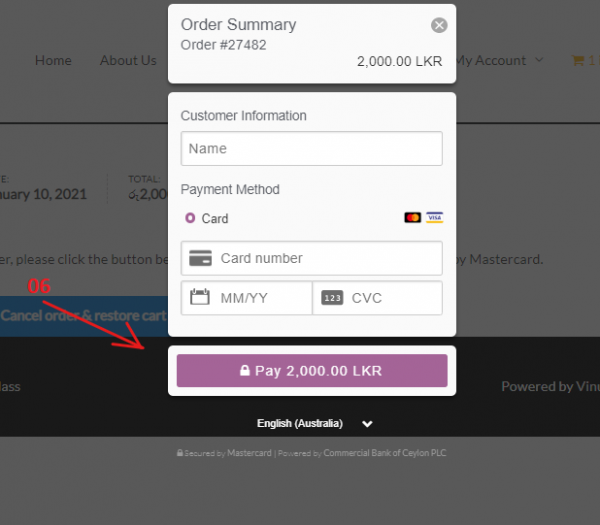Screen dimensions: 600x525
Task: Focus the CVC input field
Action: [392, 298]
